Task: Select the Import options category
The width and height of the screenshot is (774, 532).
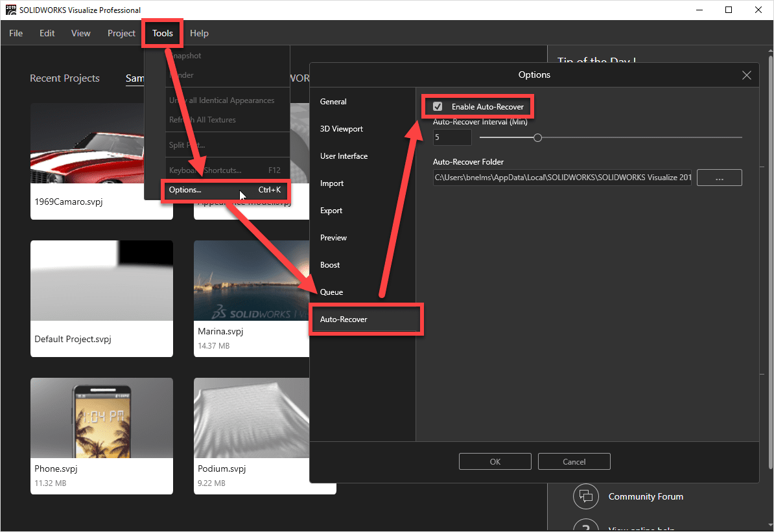Action: pyautogui.click(x=332, y=183)
